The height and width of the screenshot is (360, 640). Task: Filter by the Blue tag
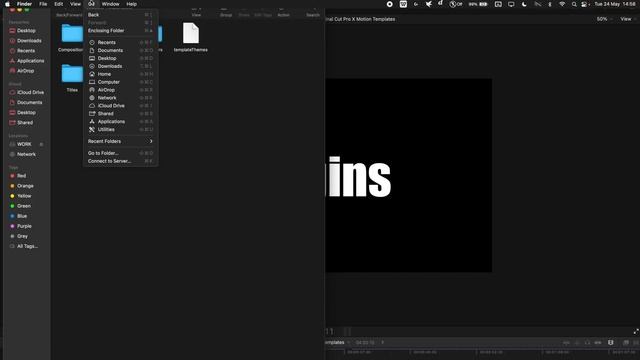22,216
